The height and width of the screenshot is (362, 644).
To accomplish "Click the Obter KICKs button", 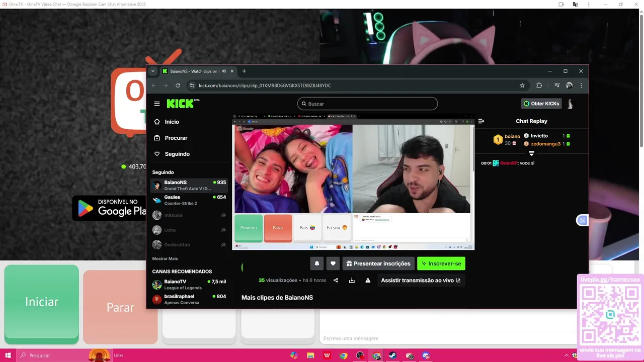I will coord(541,104).
